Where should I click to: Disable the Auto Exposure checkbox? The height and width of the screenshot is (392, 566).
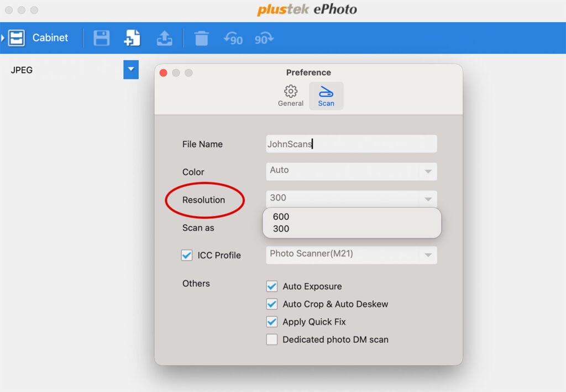click(x=272, y=286)
